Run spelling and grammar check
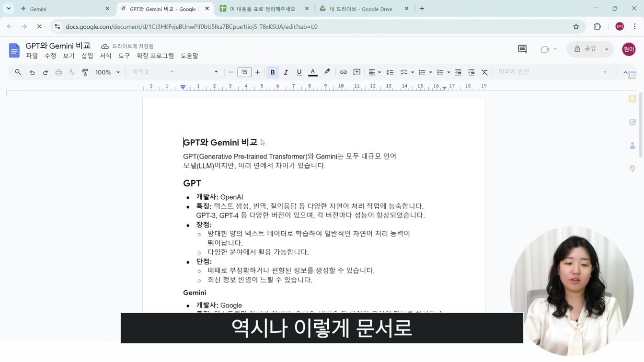This screenshot has width=644, height=362. (x=72, y=72)
